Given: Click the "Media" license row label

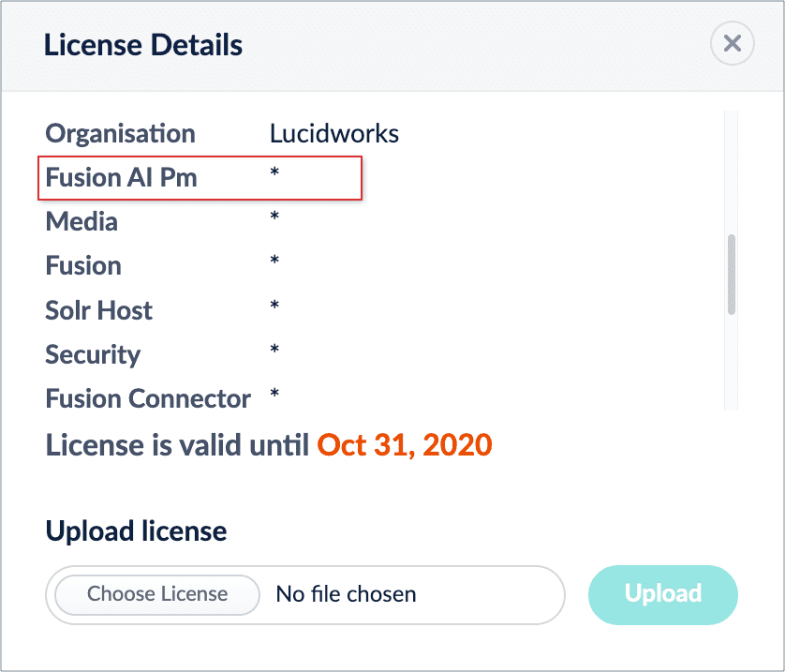Looking at the screenshot, I should pos(81,222).
